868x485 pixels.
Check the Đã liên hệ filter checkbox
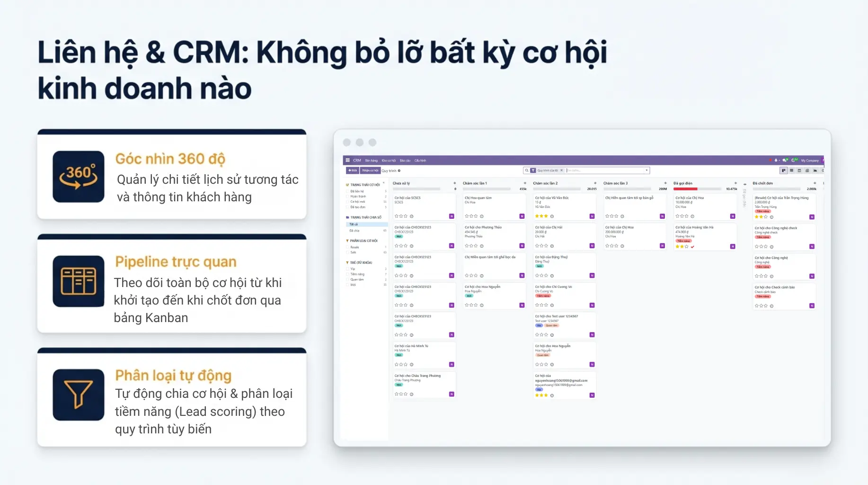[x=347, y=191]
